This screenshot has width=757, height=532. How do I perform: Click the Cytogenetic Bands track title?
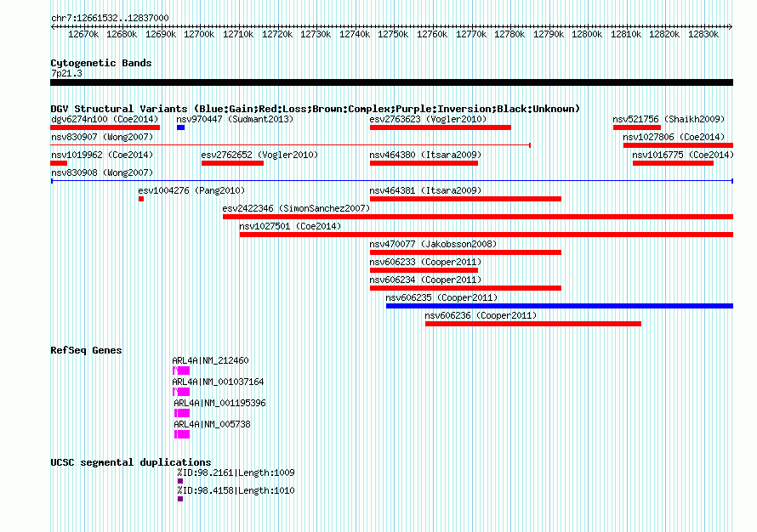(x=101, y=63)
